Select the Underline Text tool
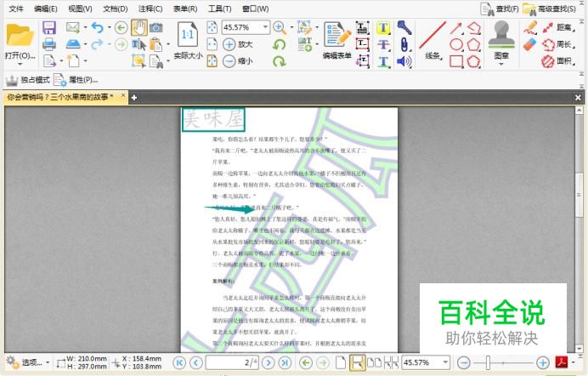Image resolution: width=588 pixels, height=376 pixels. point(383,61)
